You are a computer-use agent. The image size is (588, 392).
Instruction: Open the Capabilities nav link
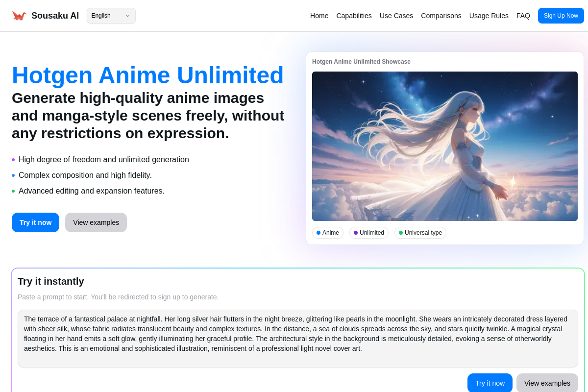click(354, 16)
